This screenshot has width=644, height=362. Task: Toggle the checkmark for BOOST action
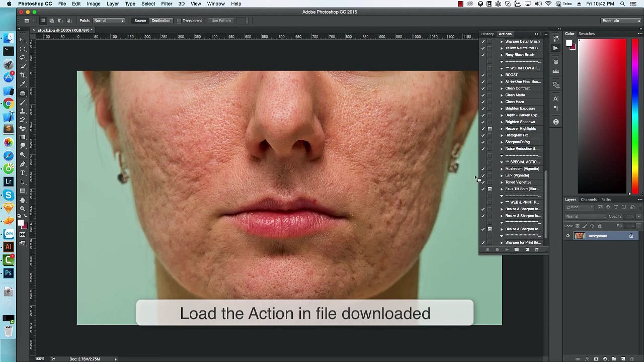[x=483, y=75]
